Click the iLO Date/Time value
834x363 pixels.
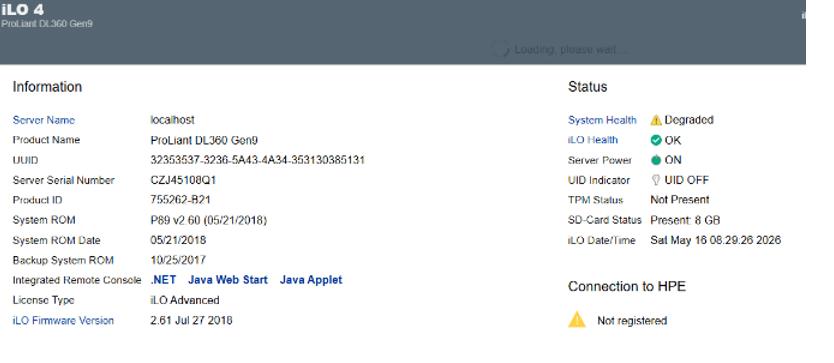click(715, 240)
